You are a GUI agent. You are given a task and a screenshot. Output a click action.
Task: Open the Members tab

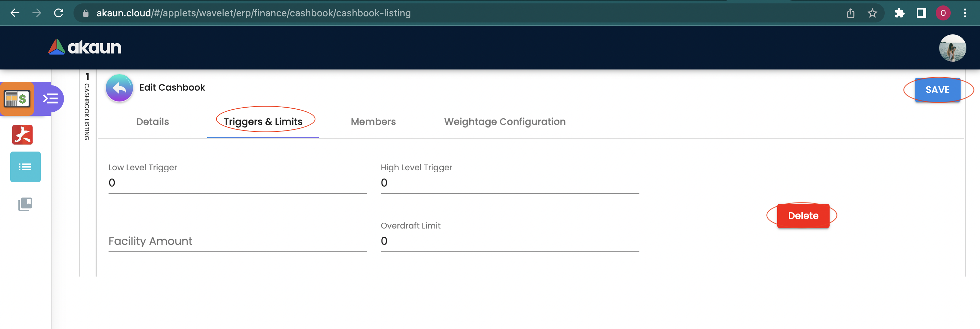(x=373, y=122)
